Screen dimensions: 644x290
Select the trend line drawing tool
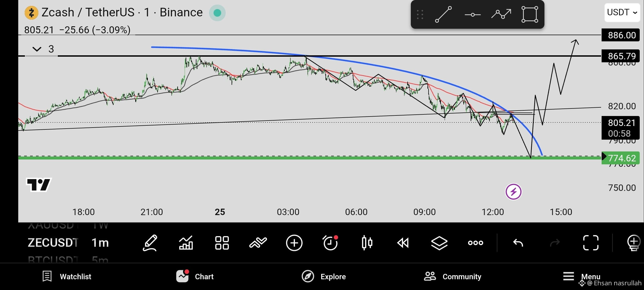(x=443, y=15)
